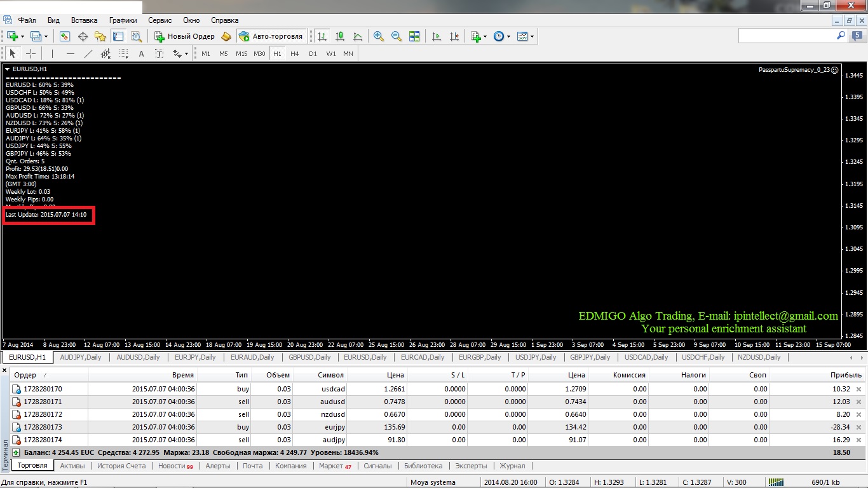Expand the Indicators dropdown arrow

point(485,36)
